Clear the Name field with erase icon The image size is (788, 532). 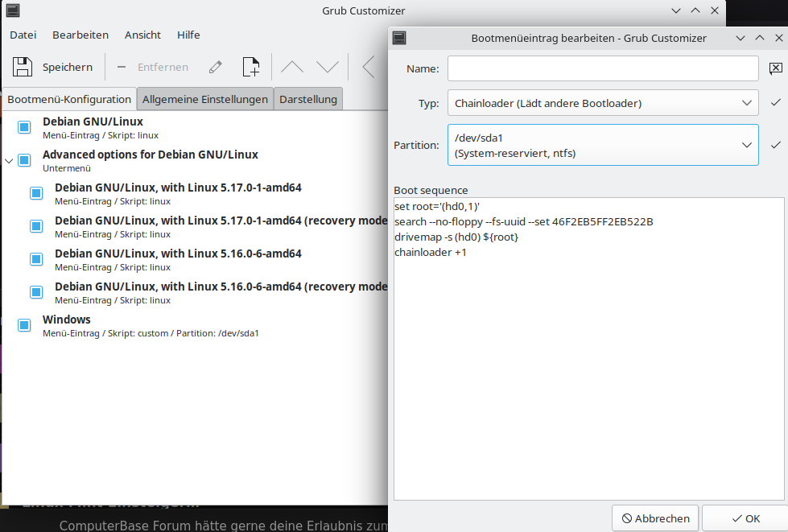coord(775,68)
